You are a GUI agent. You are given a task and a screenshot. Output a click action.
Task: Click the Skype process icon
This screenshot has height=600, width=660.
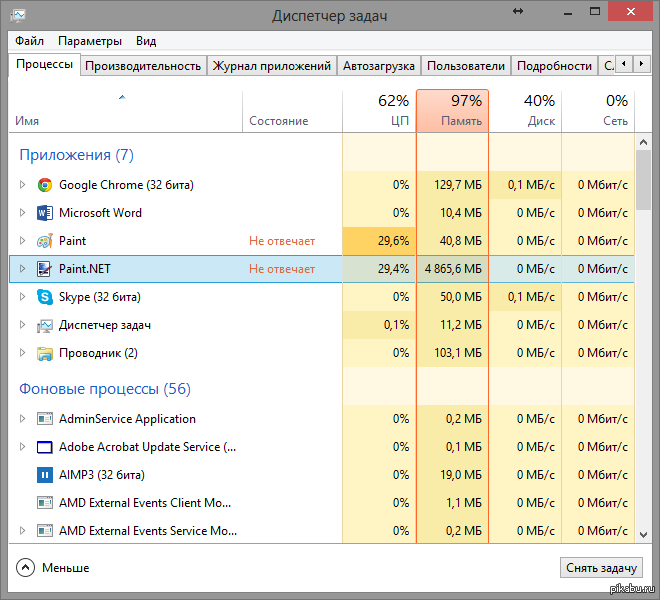pos(45,297)
